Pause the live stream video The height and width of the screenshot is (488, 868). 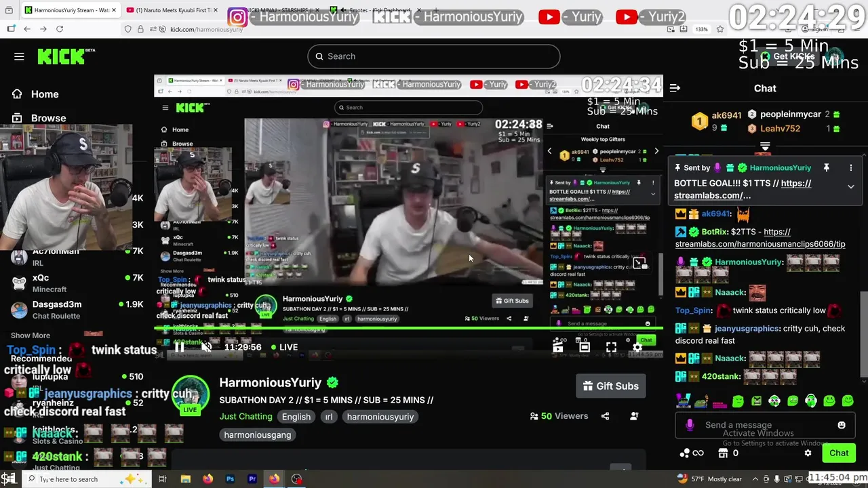[x=179, y=347]
